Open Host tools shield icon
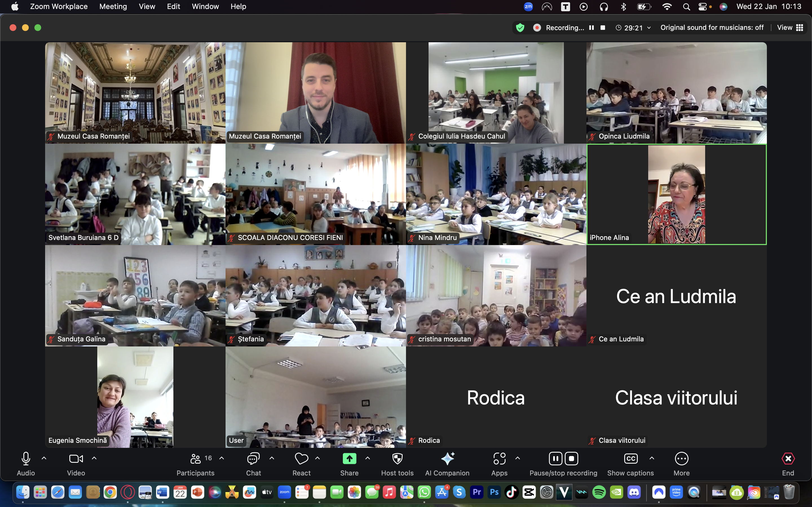The width and height of the screenshot is (812, 507). 397,459
